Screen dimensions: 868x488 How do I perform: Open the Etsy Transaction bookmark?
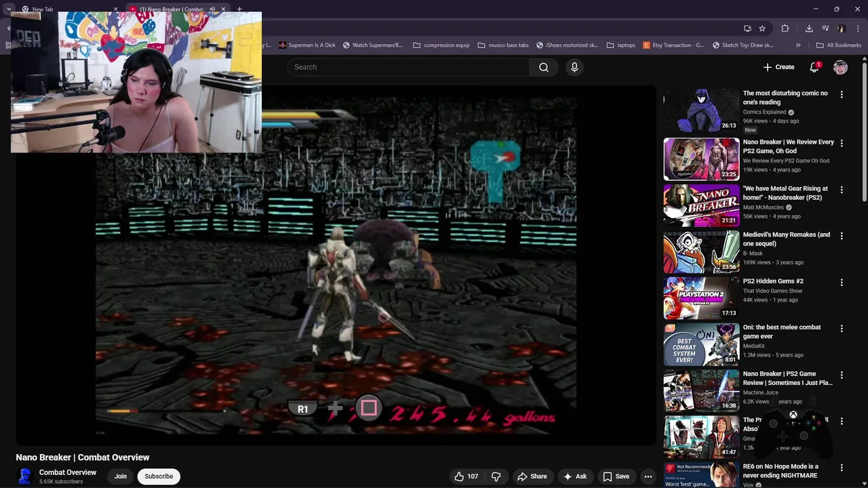673,45
